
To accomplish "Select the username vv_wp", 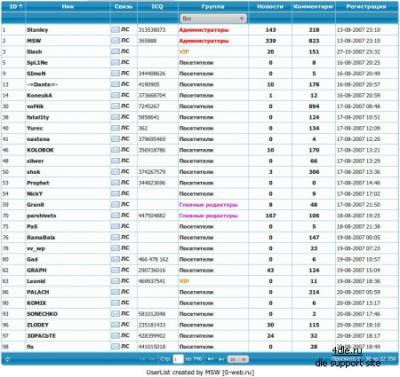I will pyautogui.click(x=36, y=249).
